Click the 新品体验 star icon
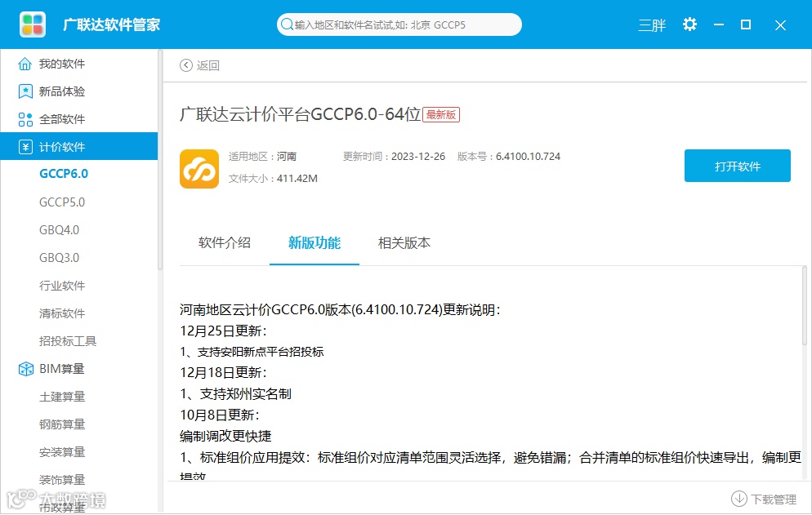This screenshot has width=812, height=515. pyautogui.click(x=25, y=91)
